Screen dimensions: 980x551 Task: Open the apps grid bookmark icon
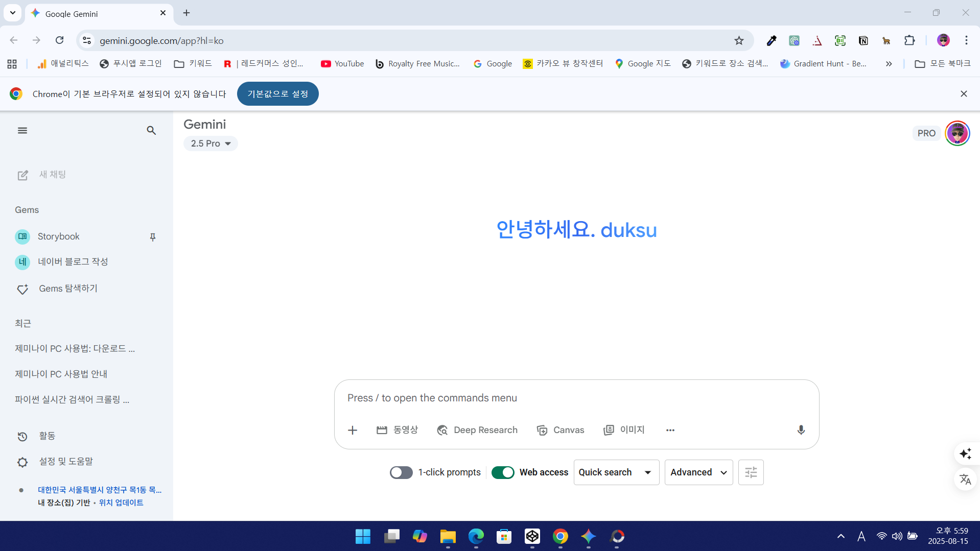pyautogui.click(x=12, y=64)
